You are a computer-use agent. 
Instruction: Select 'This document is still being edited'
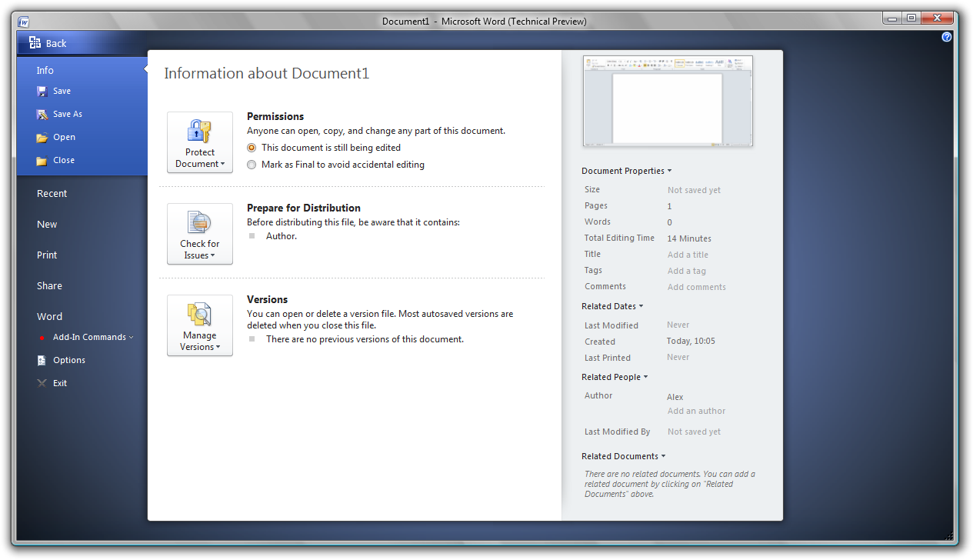tap(252, 148)
